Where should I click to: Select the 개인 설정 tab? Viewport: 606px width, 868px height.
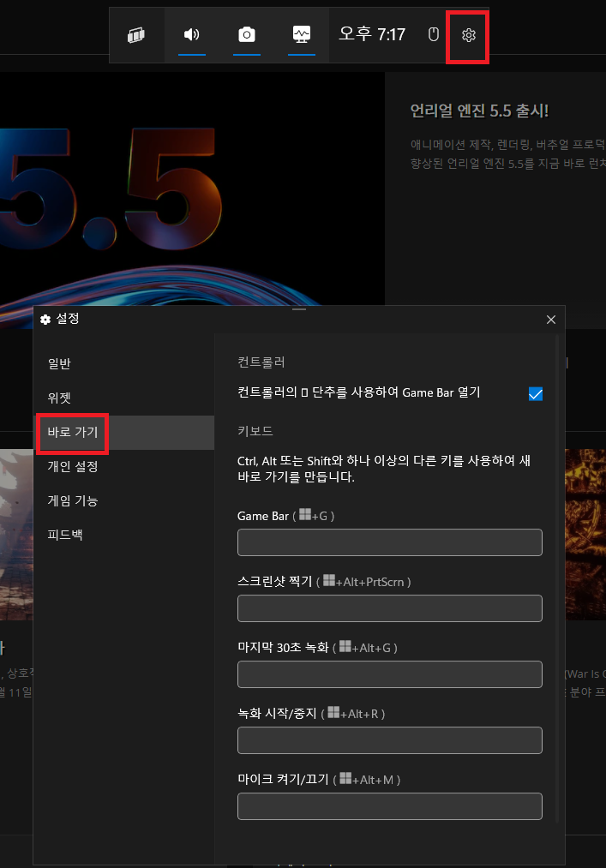point(124,467)
